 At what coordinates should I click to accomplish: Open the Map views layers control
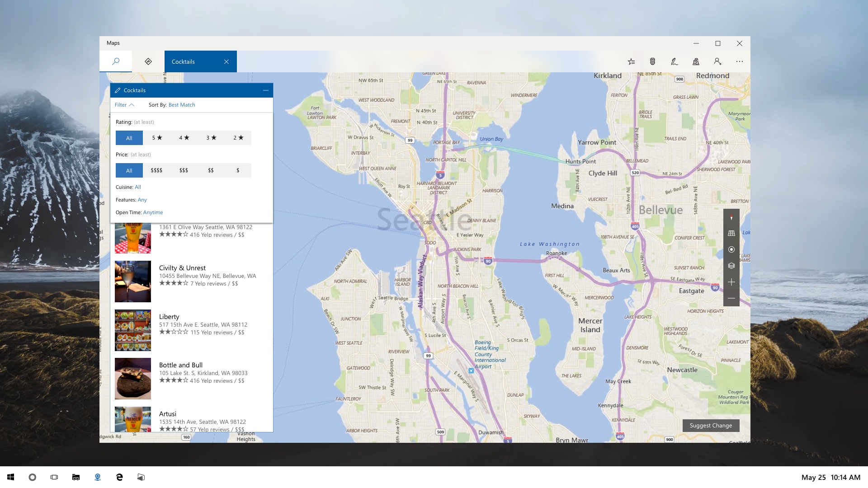click(731, 266)
